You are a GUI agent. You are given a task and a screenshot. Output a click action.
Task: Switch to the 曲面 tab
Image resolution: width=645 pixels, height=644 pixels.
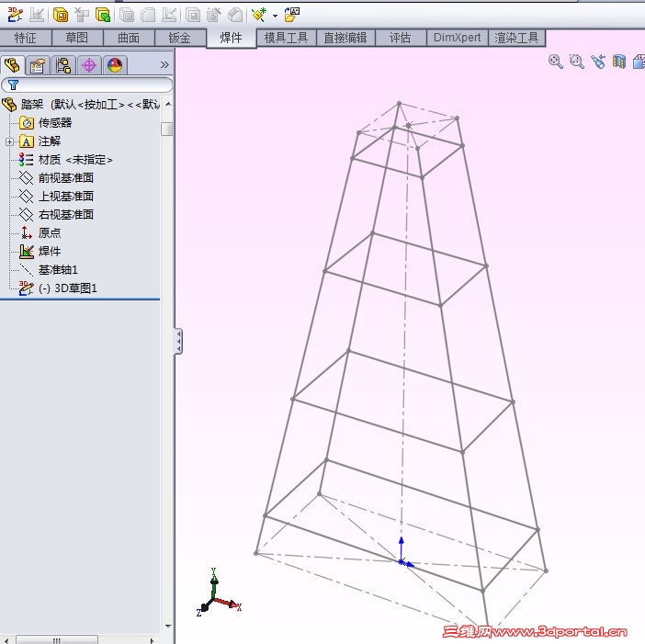click(x=129, y=38)
